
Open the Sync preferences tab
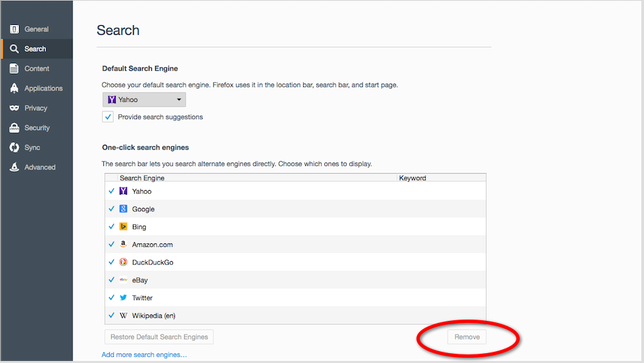[x=37, y=147]
